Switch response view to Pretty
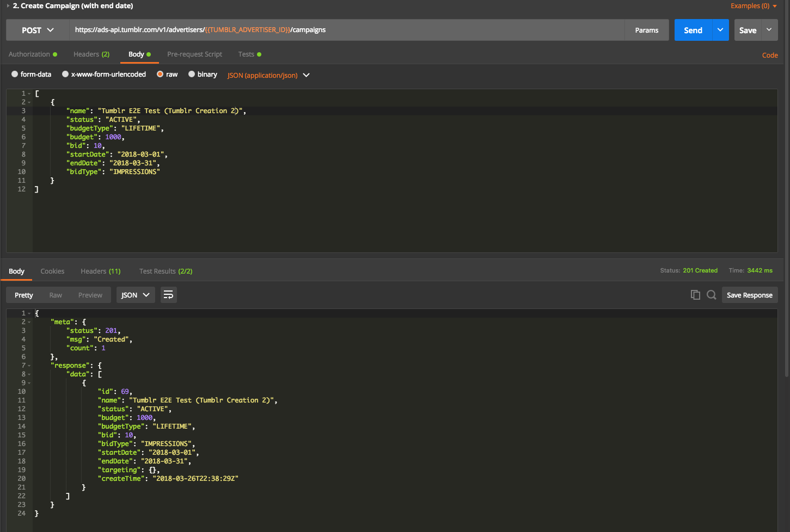 pyautogui.click(x=24, y=295)
